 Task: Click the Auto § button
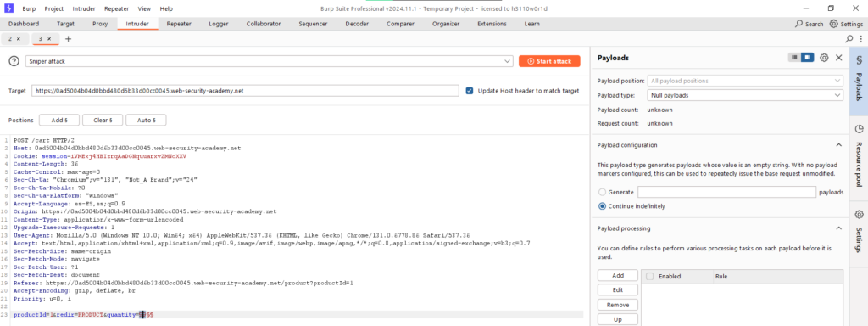pos(146,121)
